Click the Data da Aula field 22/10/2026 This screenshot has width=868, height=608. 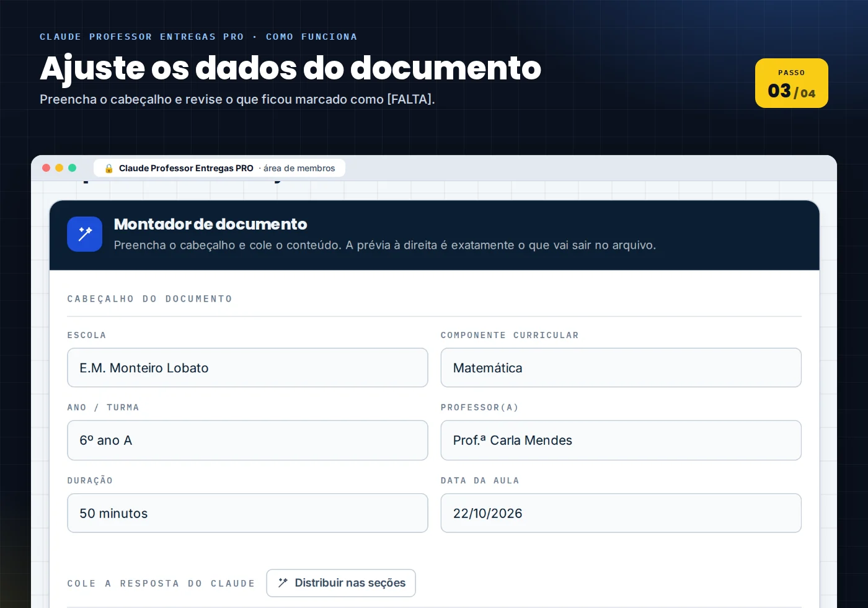[621, 513]
